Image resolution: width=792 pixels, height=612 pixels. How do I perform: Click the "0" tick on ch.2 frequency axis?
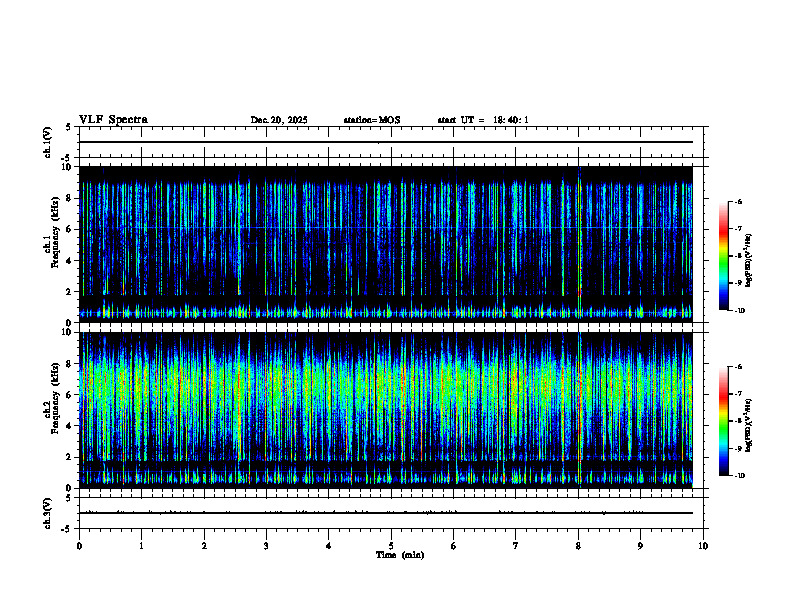point(69,488)
